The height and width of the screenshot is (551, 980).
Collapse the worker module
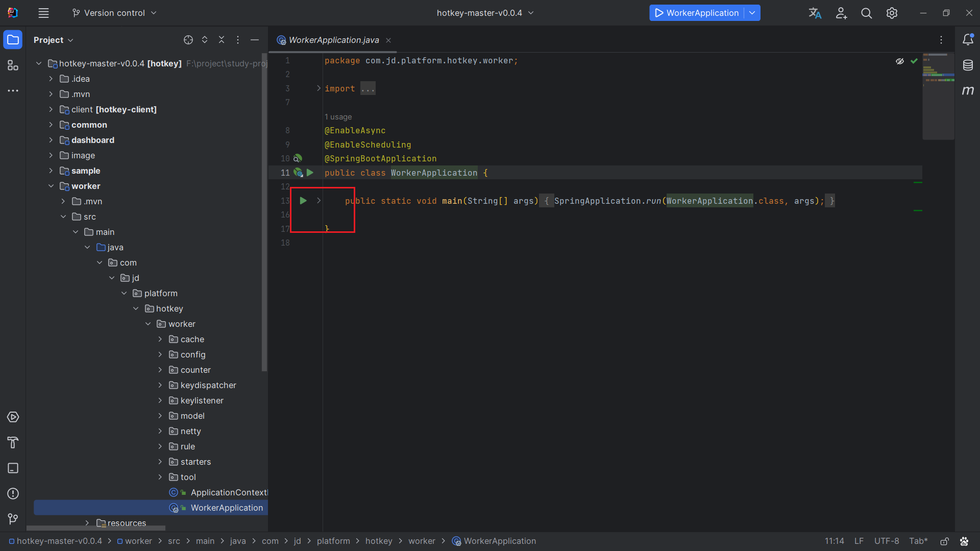click(51, 186)
